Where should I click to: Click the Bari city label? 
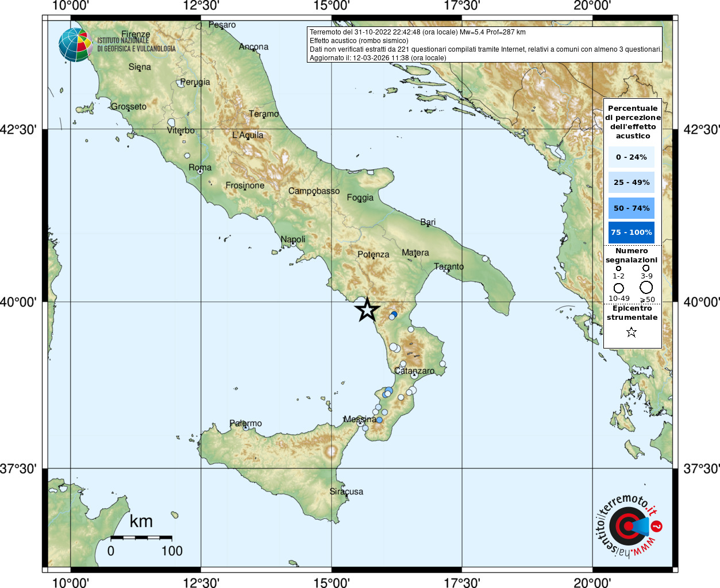tap(428, 222)
